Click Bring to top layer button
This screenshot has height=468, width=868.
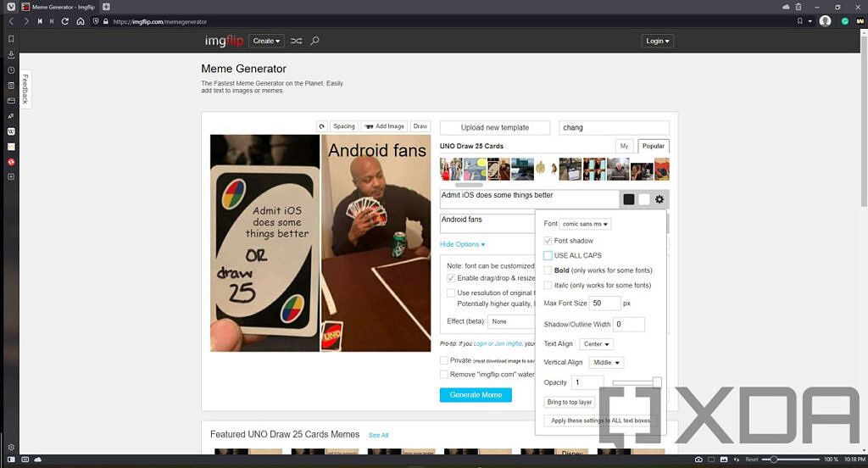(570, 402)
